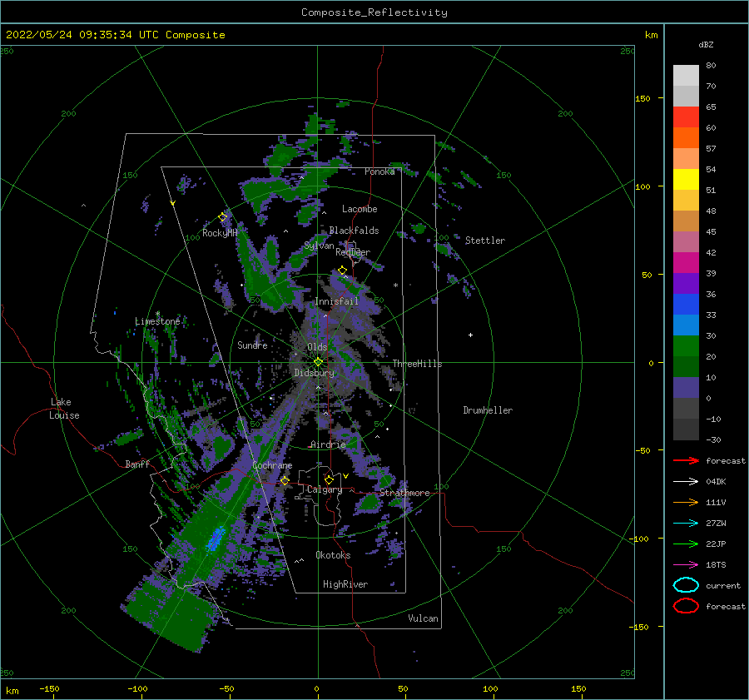This screenshot has width=749, height=700.
Task: Click the orange 111V arrow icon
Action: (x=686, y=502)
